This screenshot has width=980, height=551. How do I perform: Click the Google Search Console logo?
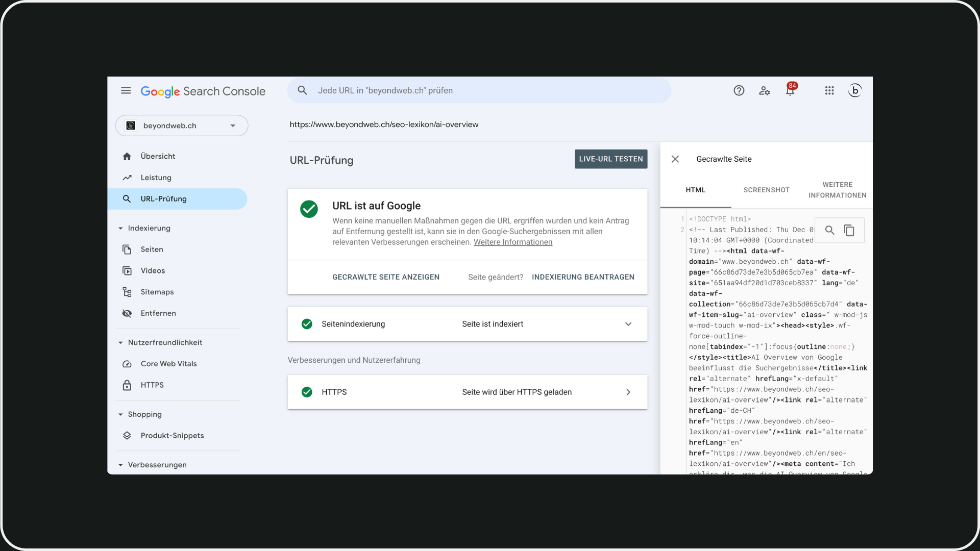pyautogui.click(x=203, y=91)
